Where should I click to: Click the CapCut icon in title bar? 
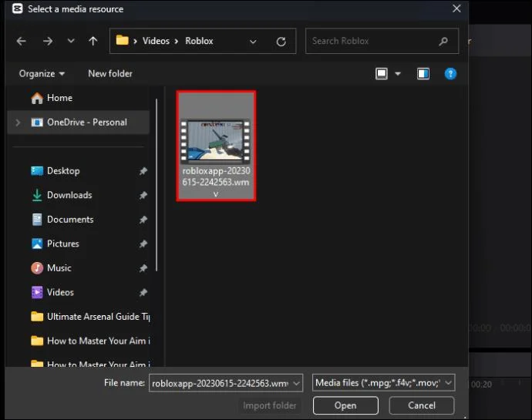click(18, 8)
